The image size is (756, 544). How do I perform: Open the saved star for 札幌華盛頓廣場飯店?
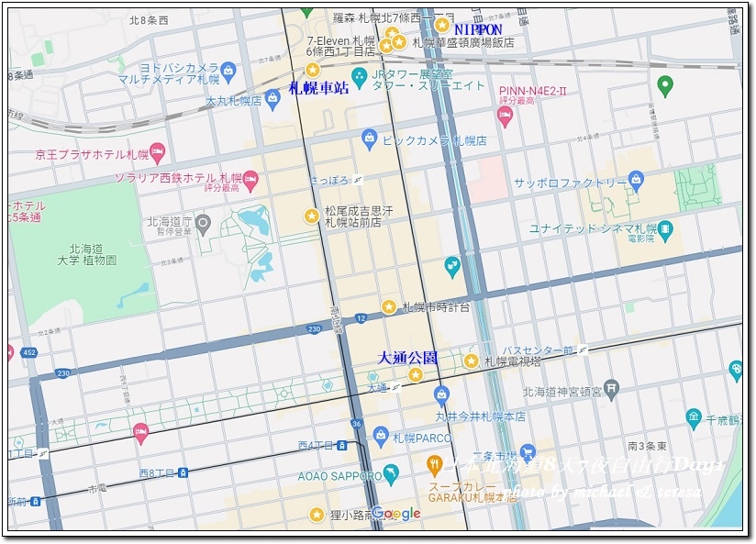click(399, 42)
